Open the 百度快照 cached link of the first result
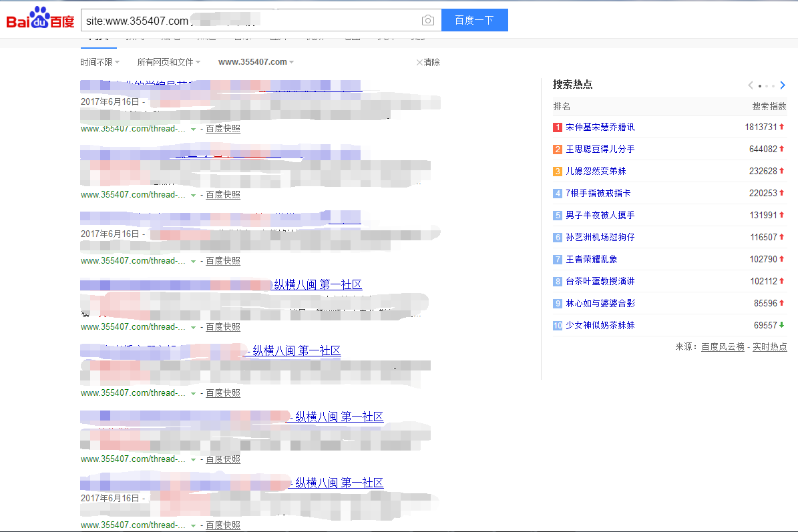798x532 pixels. coord(222,128)
